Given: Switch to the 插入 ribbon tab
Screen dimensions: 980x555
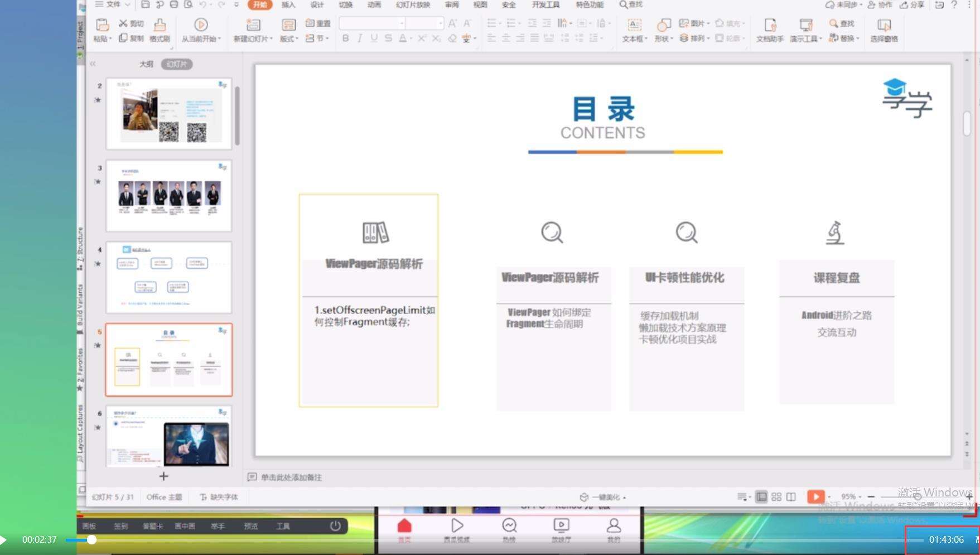Looking at the screenshot, I should point(288,4).
